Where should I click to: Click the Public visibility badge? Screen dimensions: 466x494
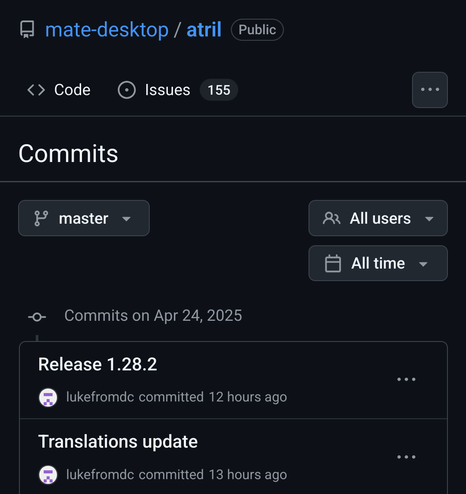click(x=257, y=30)
